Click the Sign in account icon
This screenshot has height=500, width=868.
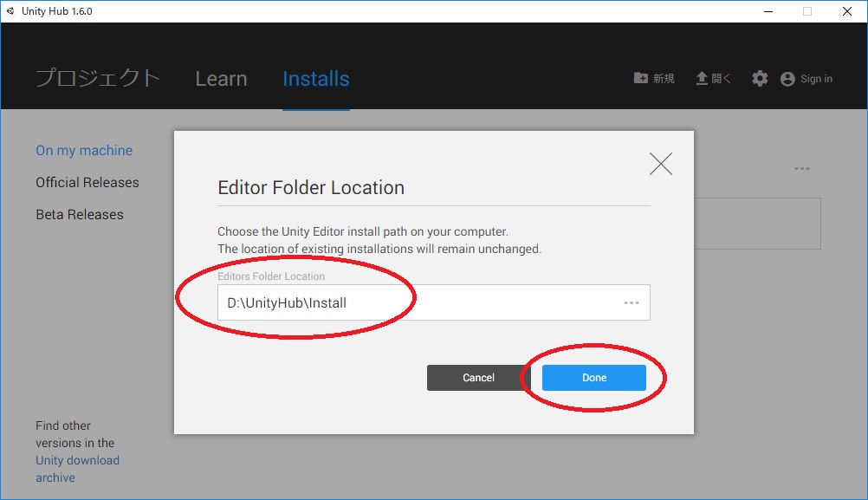[787, 79]
